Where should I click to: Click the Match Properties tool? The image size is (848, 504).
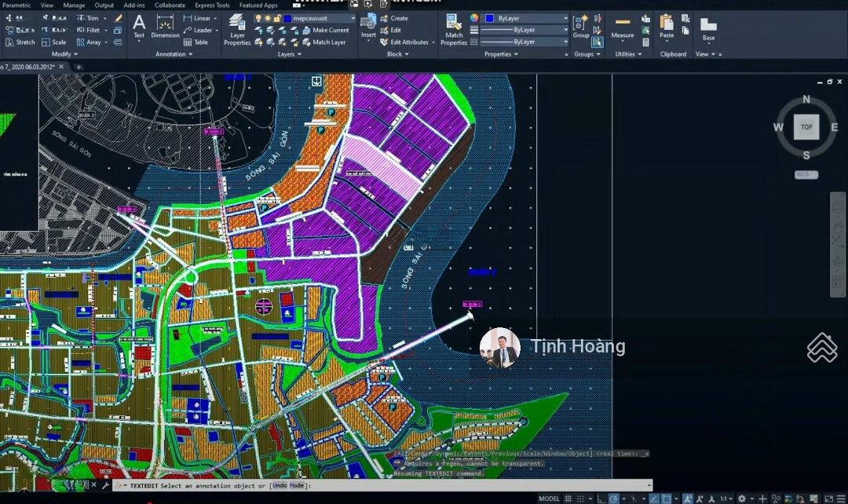[x=454, y=29]
